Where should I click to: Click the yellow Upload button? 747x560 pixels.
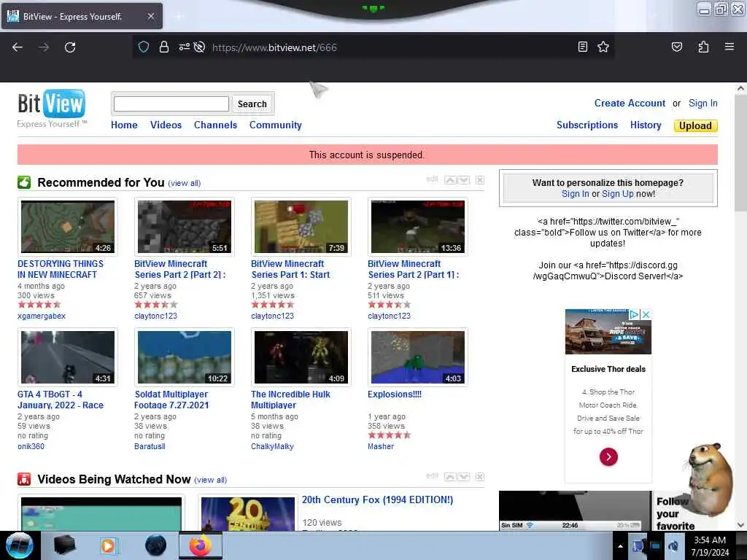695,125
